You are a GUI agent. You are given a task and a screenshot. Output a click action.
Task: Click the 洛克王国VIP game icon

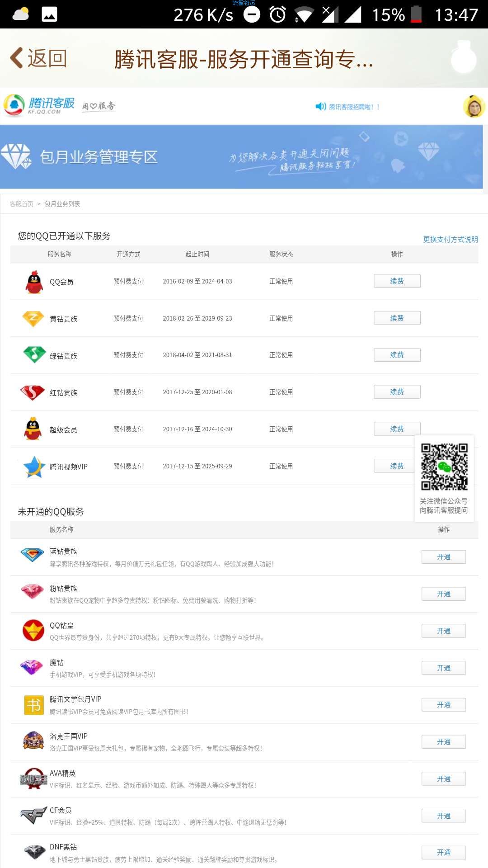[33, 741]
